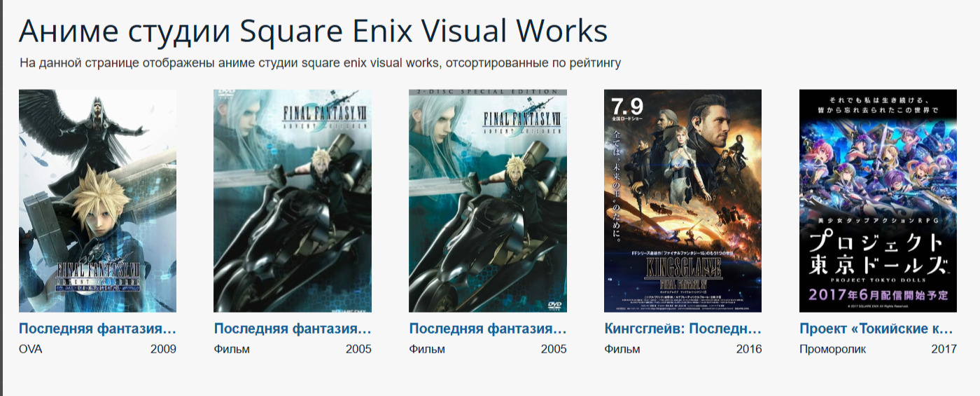Viewport: 980px width, 396px height.
Task: Select the year 2009 under the first title
Action: pyautogui.click(x=163, y=349)
